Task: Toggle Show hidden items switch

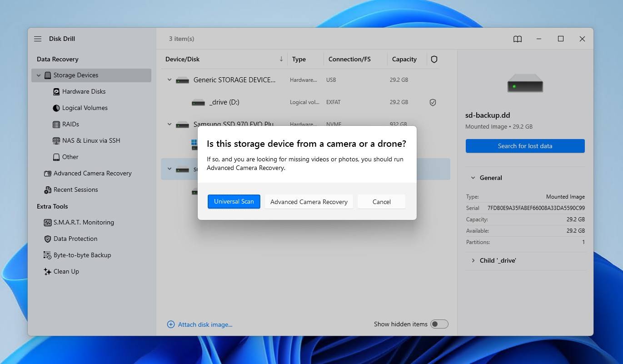Action: click(x=439, y=324)
